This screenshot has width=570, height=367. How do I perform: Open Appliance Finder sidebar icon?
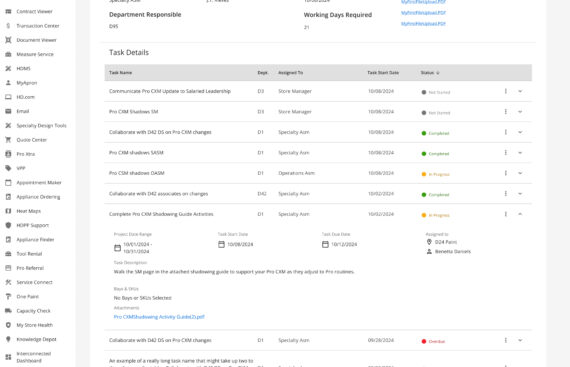tap(8, 239)
